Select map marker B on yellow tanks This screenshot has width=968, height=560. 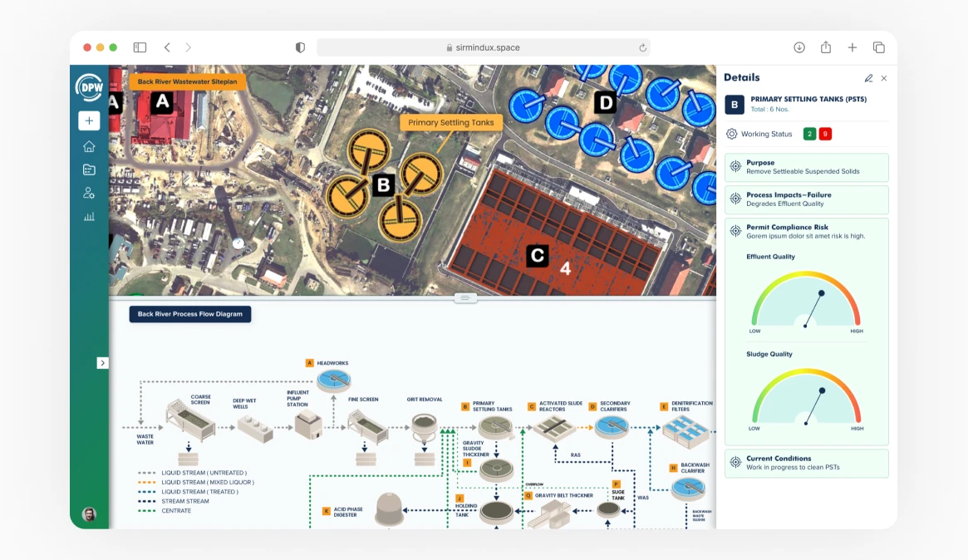coord(383,184)
